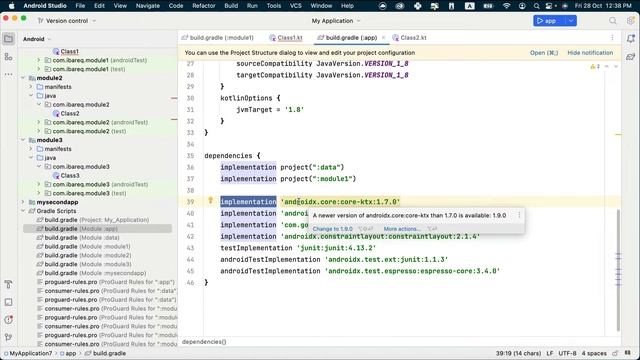
Task: Click the yellow quick-fix lightbulb on line 39
Action: click(x=211, y=200)
